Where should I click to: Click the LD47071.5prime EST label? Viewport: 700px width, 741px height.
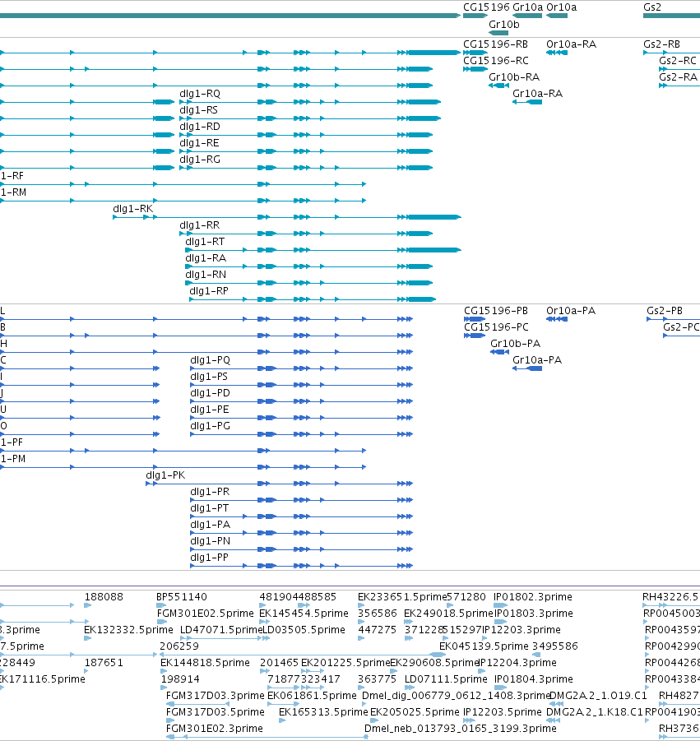click(x=221, y=629)
